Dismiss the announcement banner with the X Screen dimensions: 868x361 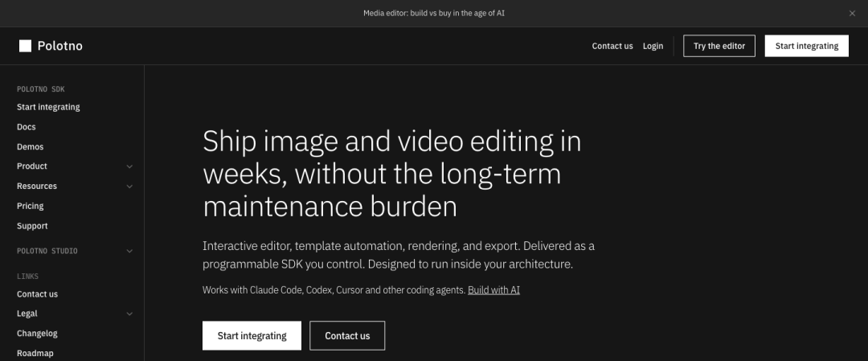(x=852, y=14)
